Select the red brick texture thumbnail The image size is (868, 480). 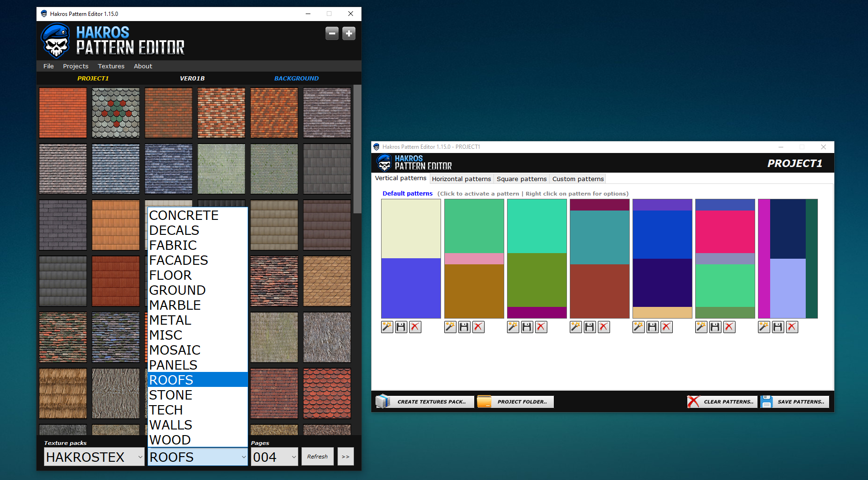click(63, 113)
